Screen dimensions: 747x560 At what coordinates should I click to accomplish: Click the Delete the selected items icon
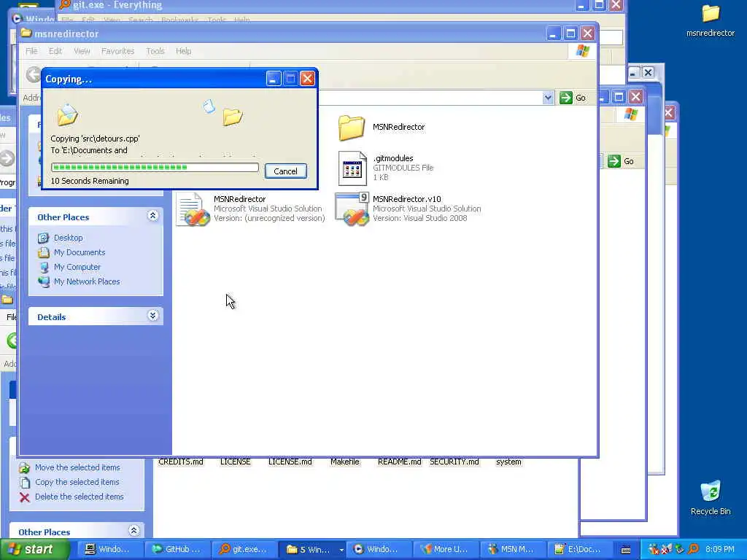pyautogui.click(x=24, y=497)
